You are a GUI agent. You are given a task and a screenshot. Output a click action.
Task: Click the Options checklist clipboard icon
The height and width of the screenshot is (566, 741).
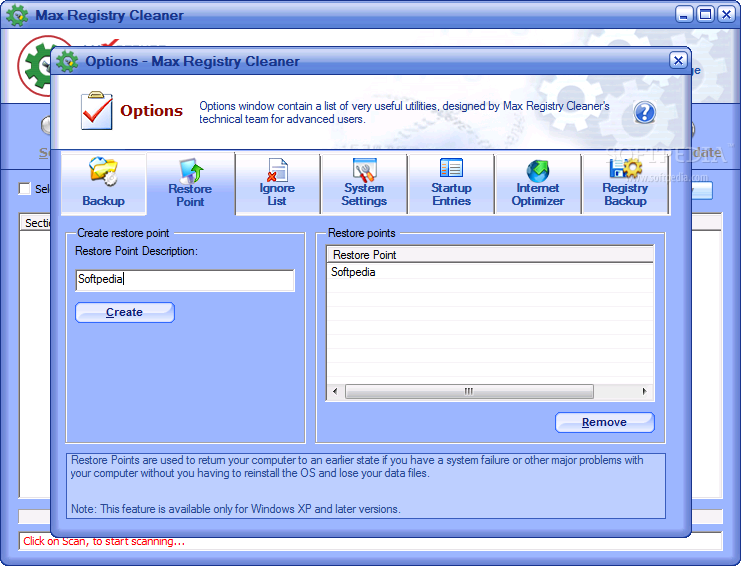tap(97, 111)
